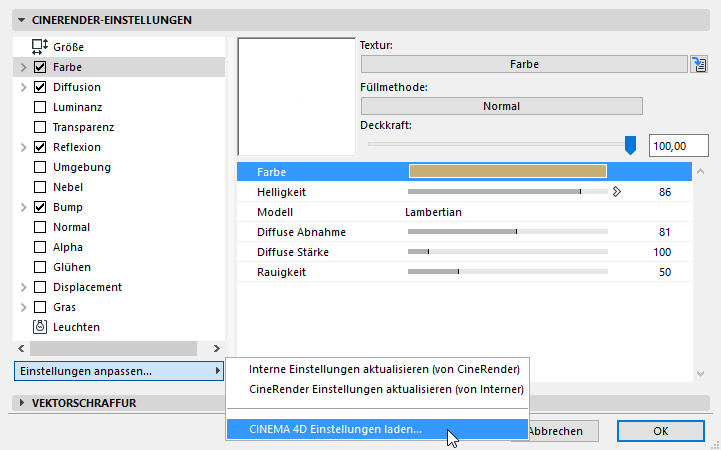This screenshot has width=721, height=450.
Task: Click the Diffuse Stärke value 100
Action: 662,252
